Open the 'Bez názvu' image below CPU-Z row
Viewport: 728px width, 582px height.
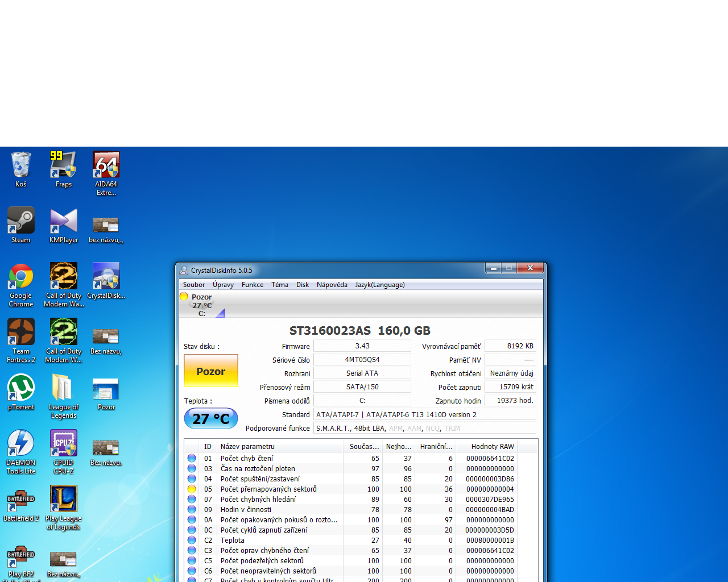coord(106,452)
